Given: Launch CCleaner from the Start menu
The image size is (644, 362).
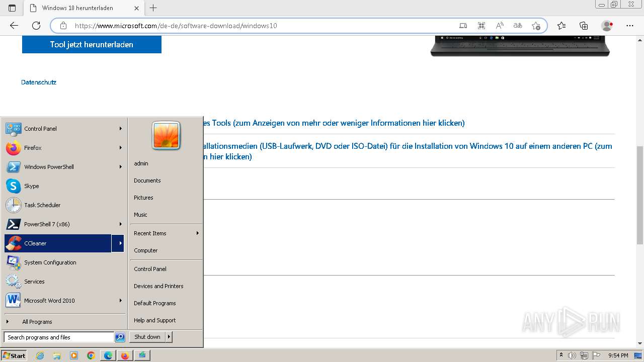Looking at the screenshot, I should tap(57, 243).
